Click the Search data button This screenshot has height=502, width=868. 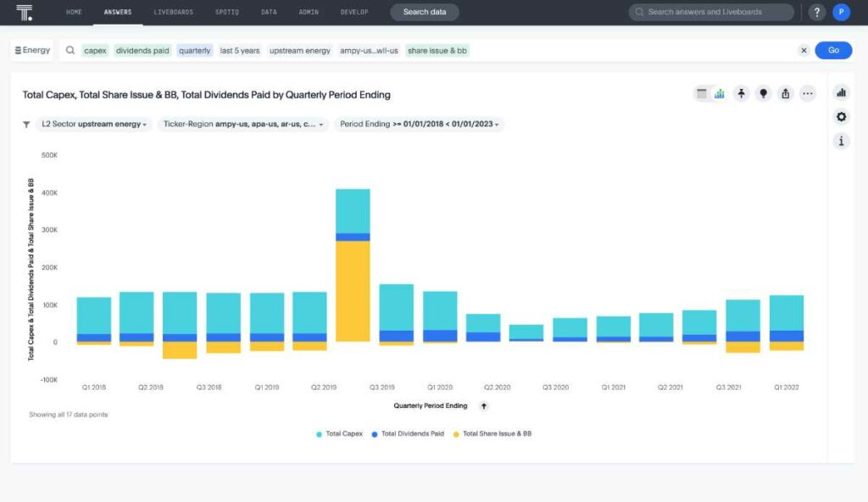click(x=425, y=12)
